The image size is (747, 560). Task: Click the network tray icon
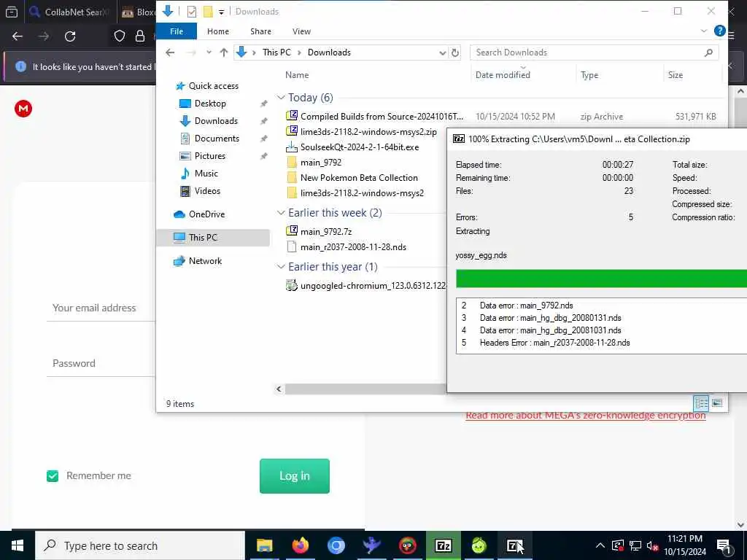coord(635,545)
